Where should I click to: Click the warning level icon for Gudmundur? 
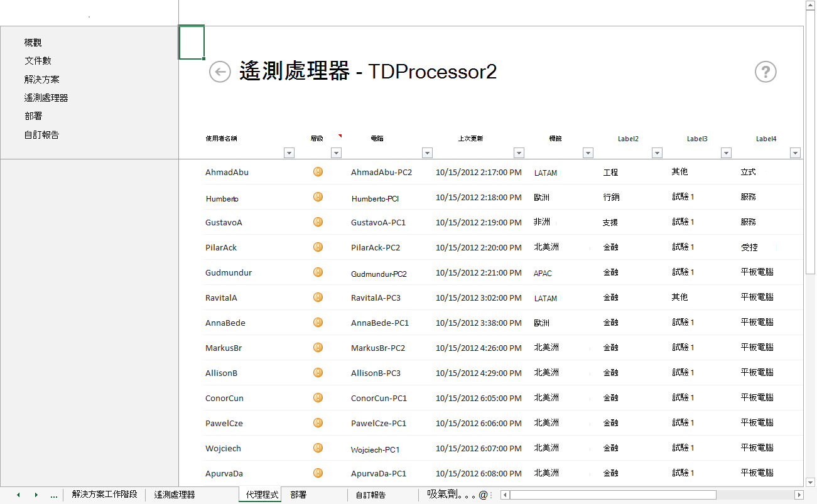coord(318,272)
